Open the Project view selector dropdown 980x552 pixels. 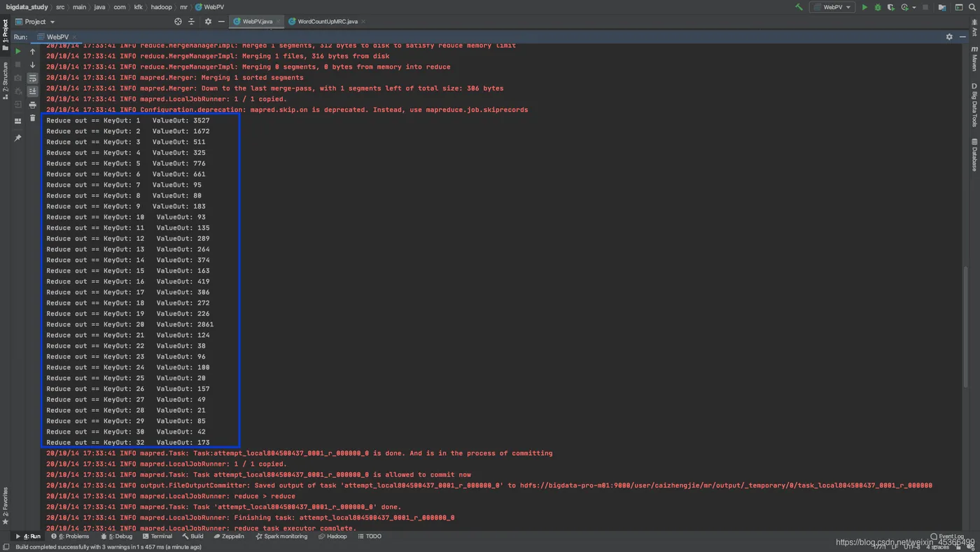(35, 22)
